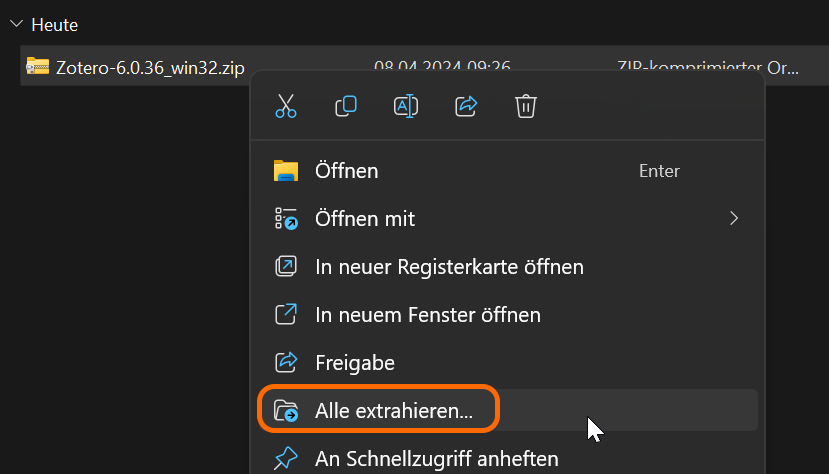Select 'Öffnen' from the context menu
Viewport: 829px width, 474px height.
coord(346,171)
